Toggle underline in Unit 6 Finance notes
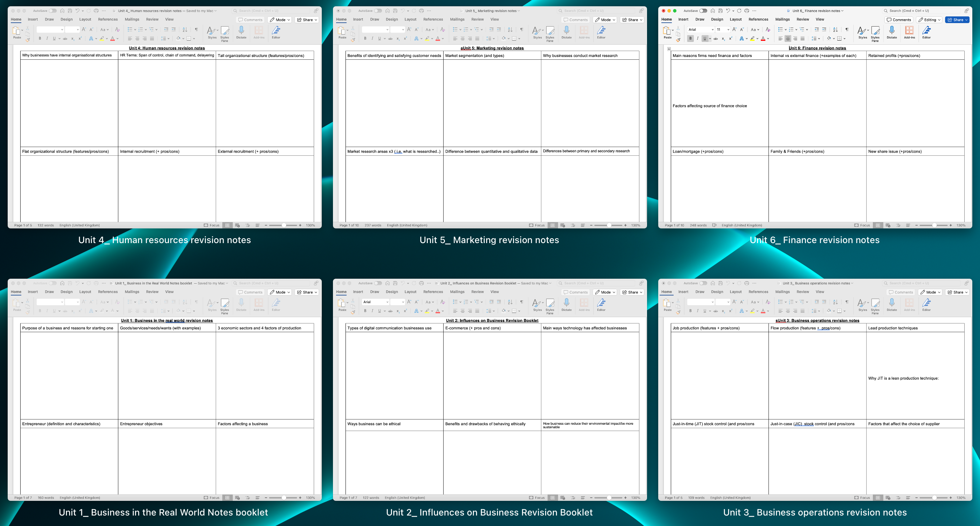 (705, 38)
